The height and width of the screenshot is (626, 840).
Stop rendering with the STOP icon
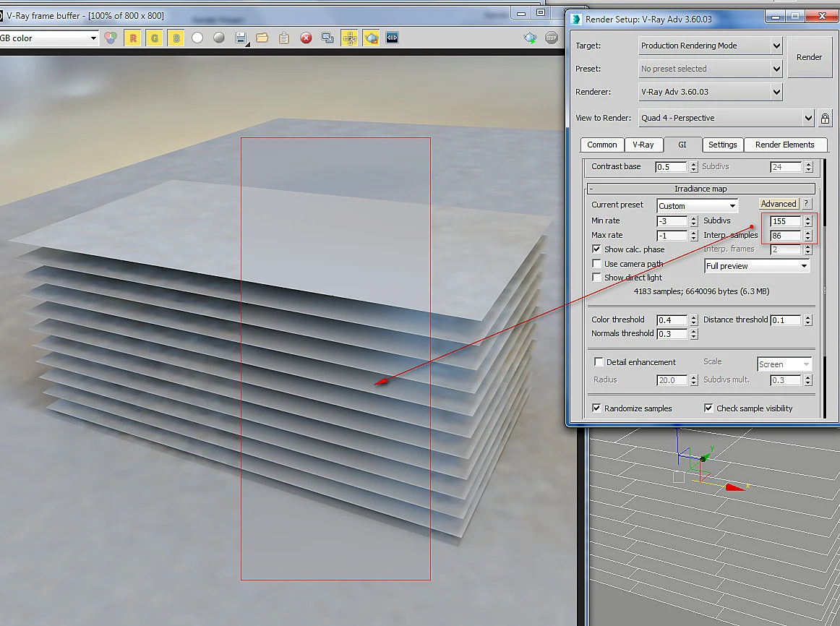click(552, 38)
